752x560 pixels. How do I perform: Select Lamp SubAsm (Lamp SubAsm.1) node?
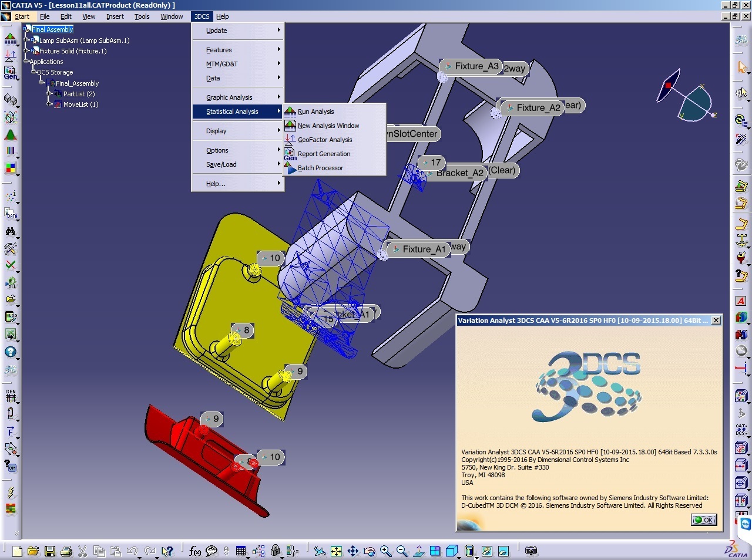point(84,41)
